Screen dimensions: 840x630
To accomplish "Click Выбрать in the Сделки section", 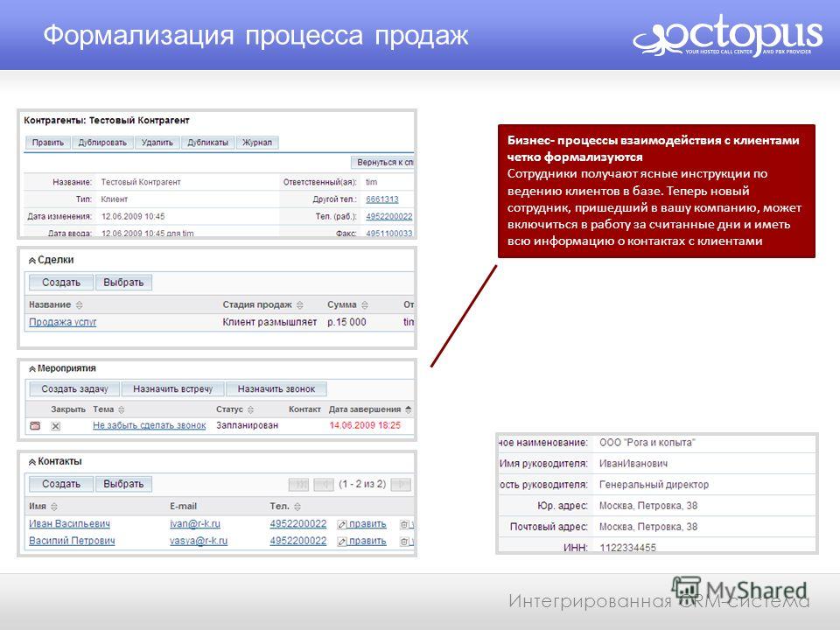I will click(123, 283).
